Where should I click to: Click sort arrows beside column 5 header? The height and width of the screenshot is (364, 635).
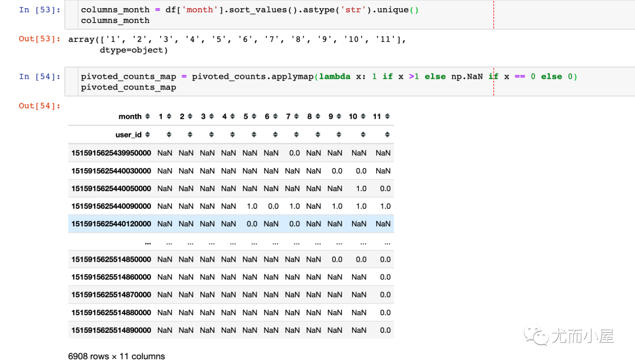pyautogui.click(x=253, y=116)
